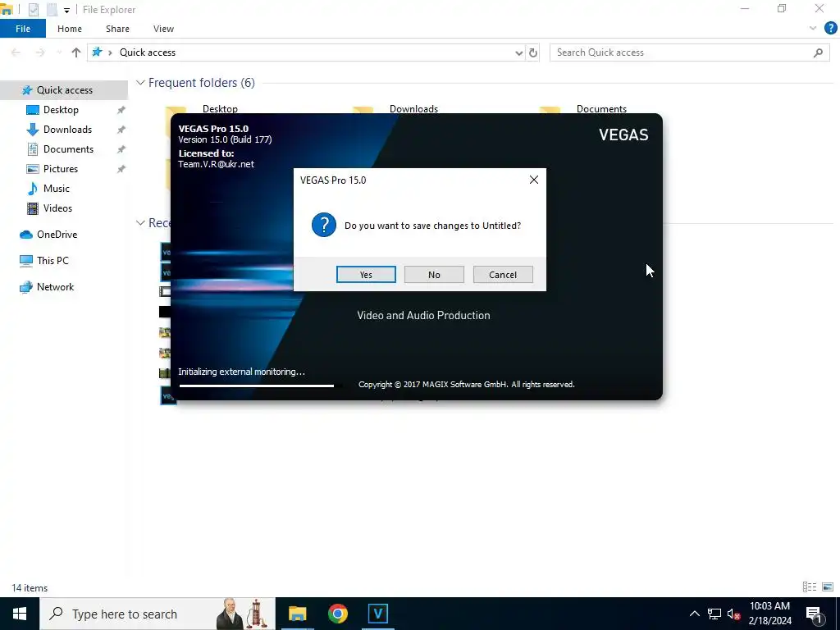Open Desktop in the navigation pane
Screen dimensions: 840x630
pos(61,110)
